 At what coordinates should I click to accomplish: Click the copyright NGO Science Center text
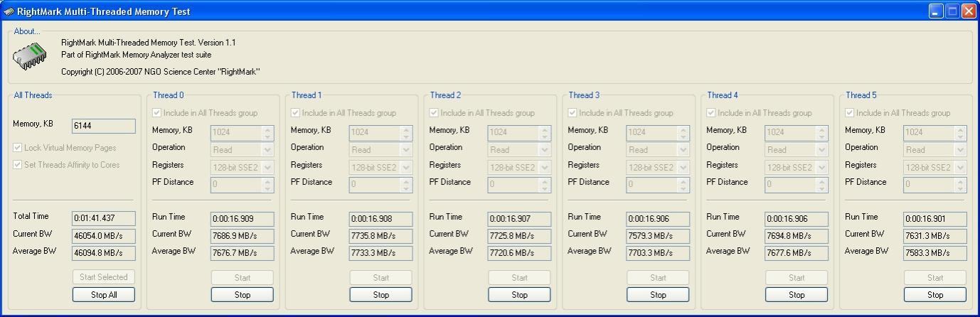tap(160, 72)
